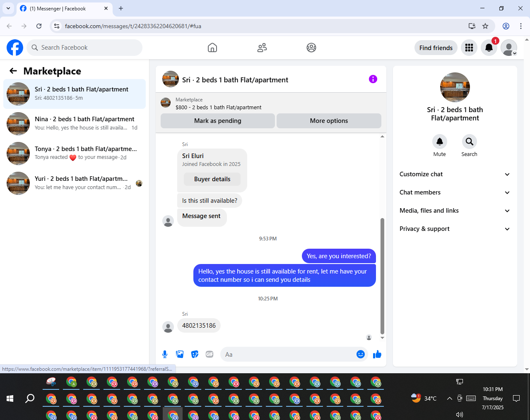Open the notifications bell icon

(489, 48)
